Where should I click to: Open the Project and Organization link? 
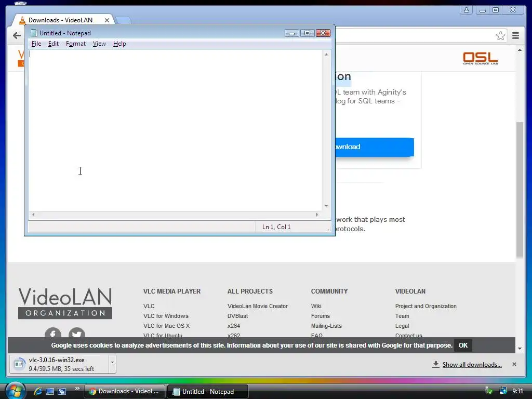[x=426, y=306]
